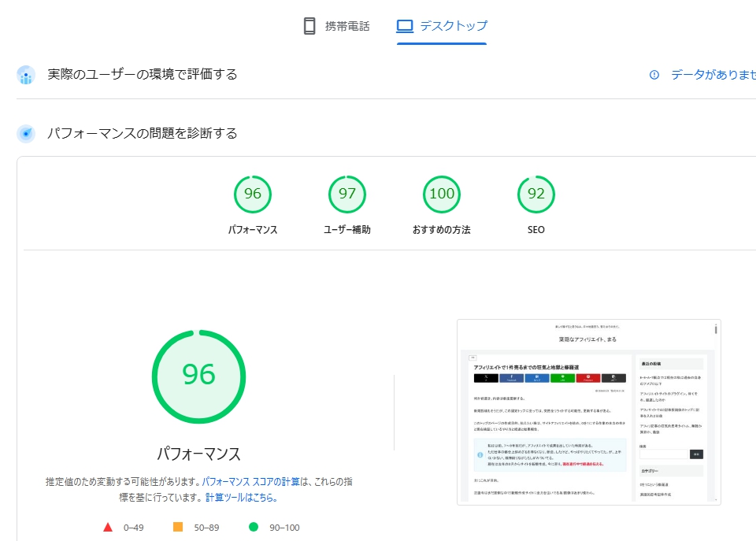The width and height of the screenshot is (756, 541).
Task: Select the 92 SEO score gauge
Action: coord(535,195)
